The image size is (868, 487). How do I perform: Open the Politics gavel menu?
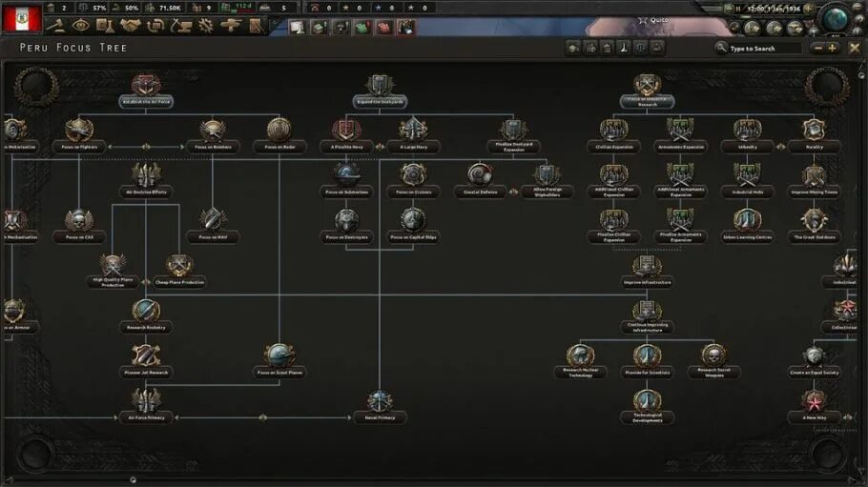[56, 25]
